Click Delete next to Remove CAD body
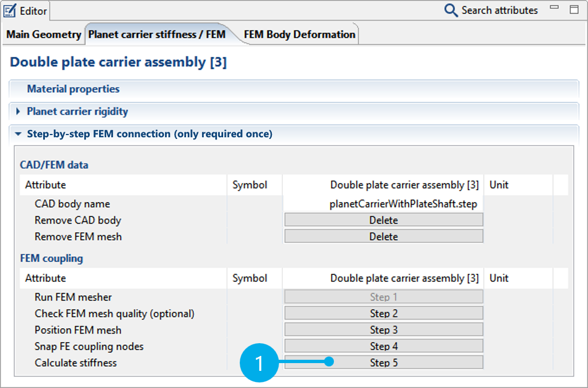The height and width of the screenshot is (388, 588). (x=383, y=220)
